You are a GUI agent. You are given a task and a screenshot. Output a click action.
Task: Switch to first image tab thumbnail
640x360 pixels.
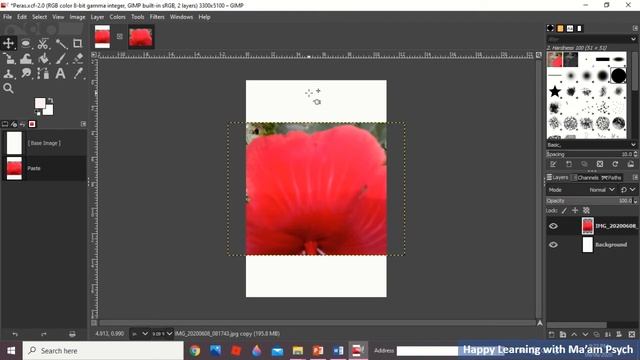102,36
